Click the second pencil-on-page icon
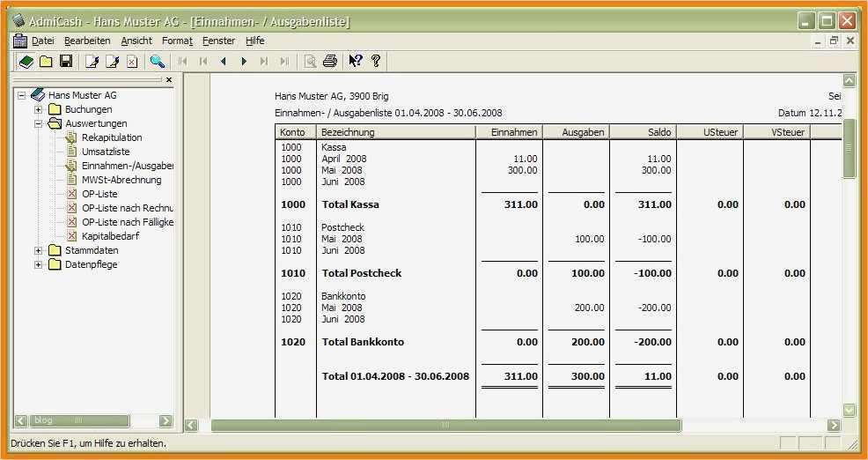Image resolution: width=868 pixels, height=460 pixels. (112, 62)
